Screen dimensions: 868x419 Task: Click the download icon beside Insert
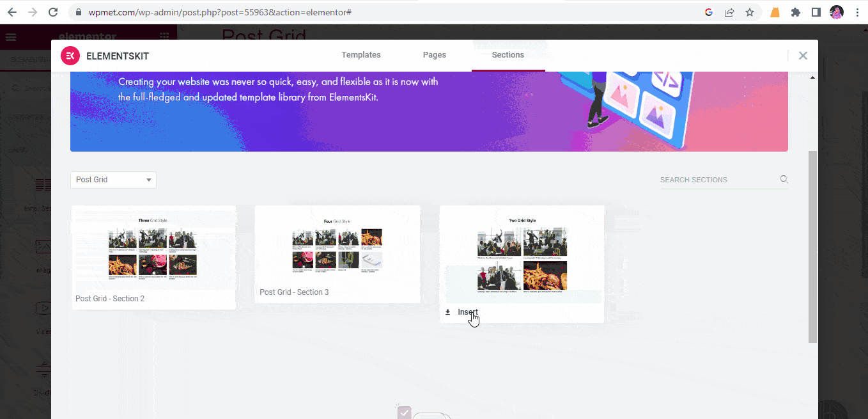447,312
